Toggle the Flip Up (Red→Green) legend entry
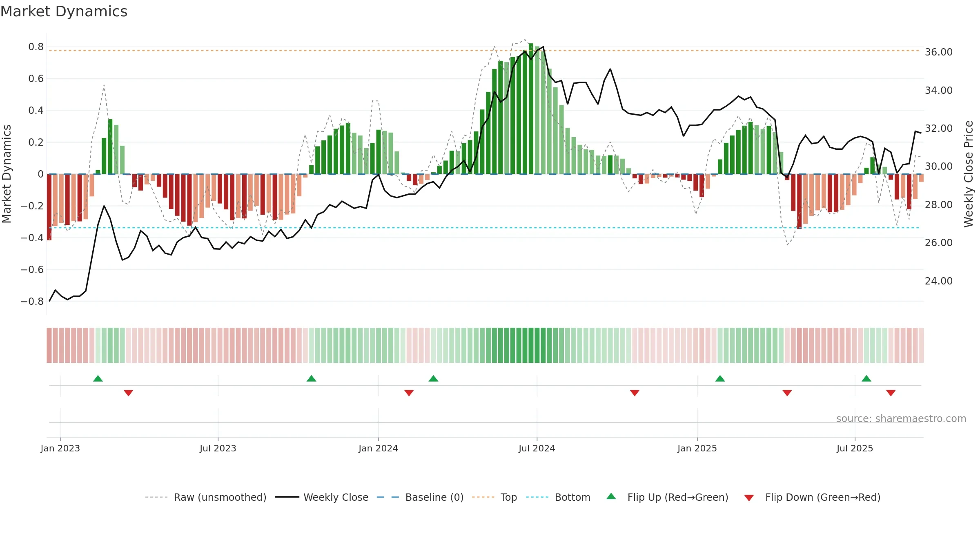The width and height of the screenshot is (980, 551). click(667, 497)
